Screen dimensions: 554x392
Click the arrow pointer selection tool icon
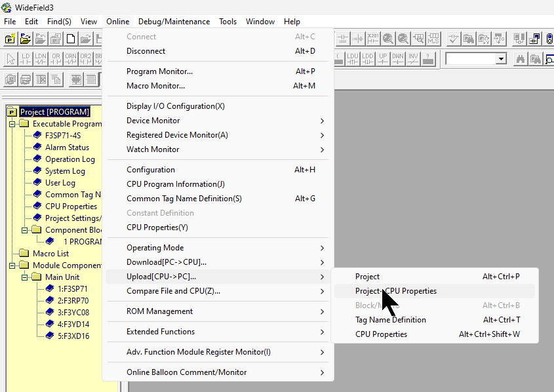(10, 59)
